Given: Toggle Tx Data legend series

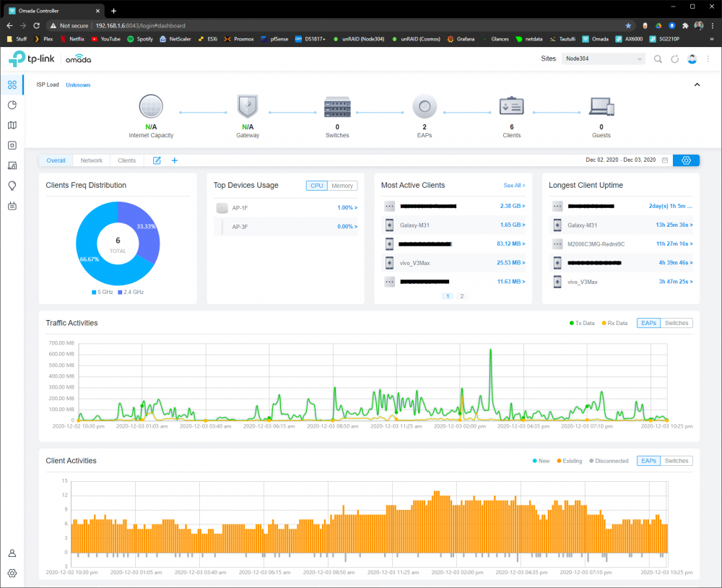Looking at the screenshot, I should click(x=582, y=323).
